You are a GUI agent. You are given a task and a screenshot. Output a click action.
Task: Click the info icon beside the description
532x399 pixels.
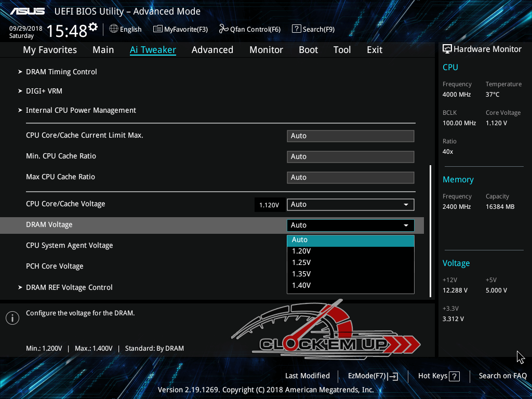coord(12,318)
